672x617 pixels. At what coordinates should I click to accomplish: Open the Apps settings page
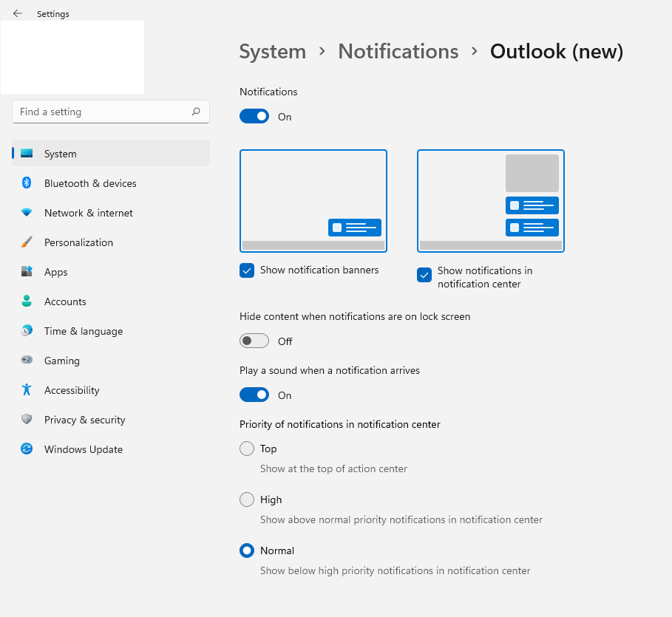coord(55,272)
